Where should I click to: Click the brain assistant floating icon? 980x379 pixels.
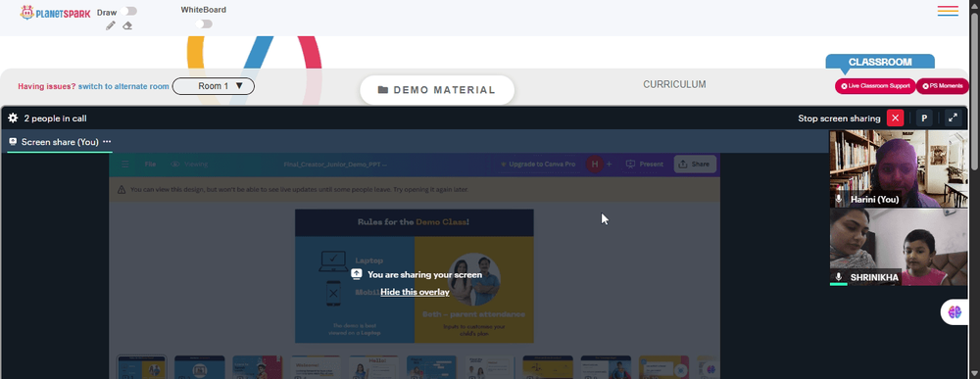point(955,312)
